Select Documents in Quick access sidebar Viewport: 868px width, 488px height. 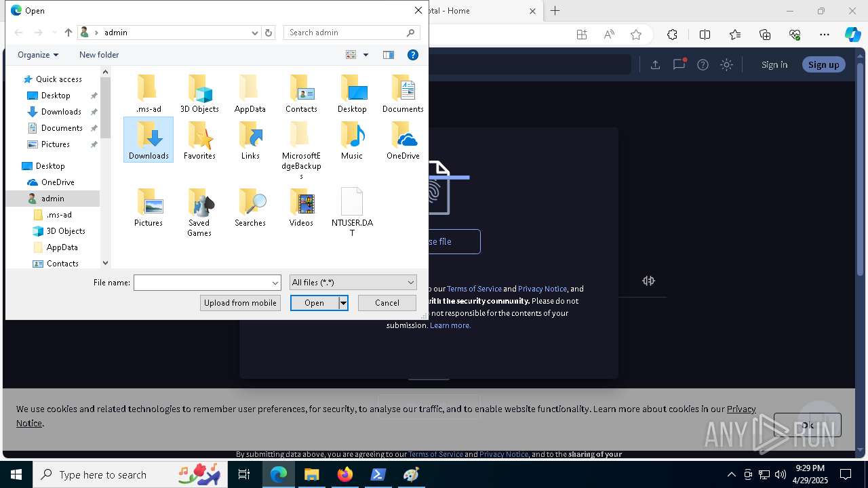tap(62, 128)
